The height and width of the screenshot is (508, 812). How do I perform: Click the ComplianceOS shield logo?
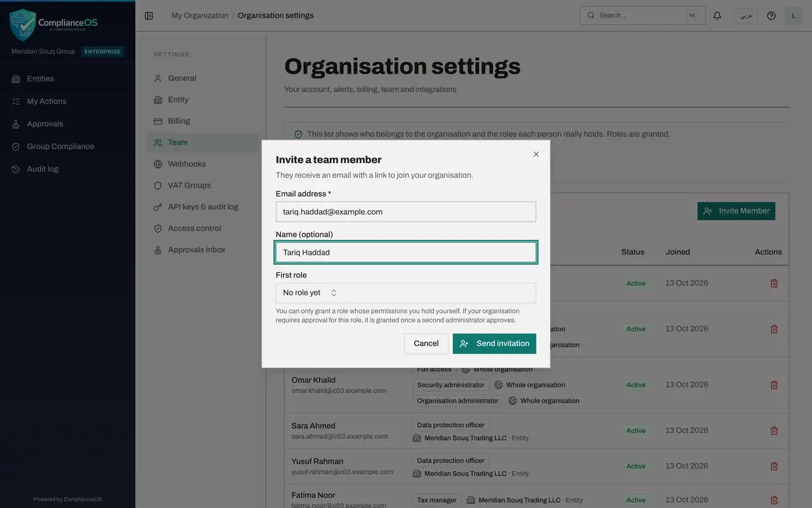pyautogui.click(x=23, y=24)
